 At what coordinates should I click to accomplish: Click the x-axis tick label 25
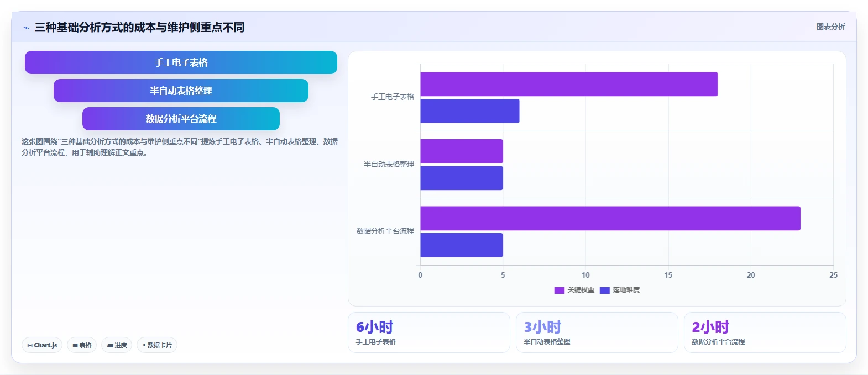tap(833, 275)
